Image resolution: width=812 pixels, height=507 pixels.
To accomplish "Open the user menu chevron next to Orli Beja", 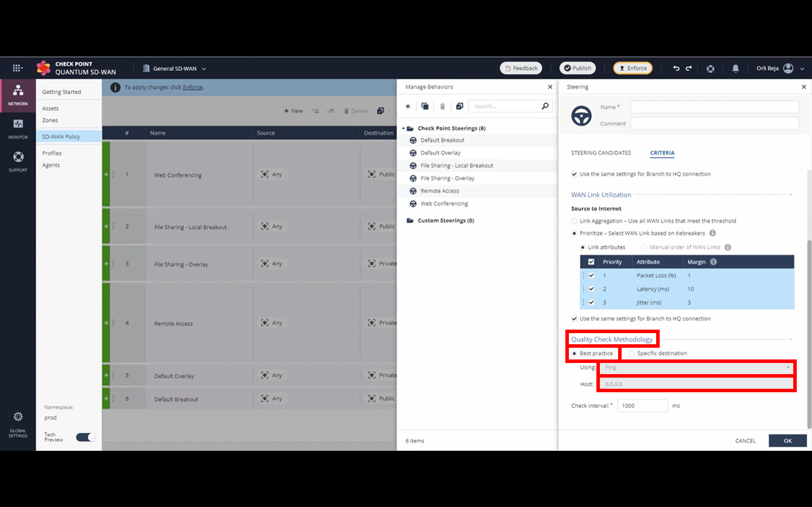I will click(802, 69).
